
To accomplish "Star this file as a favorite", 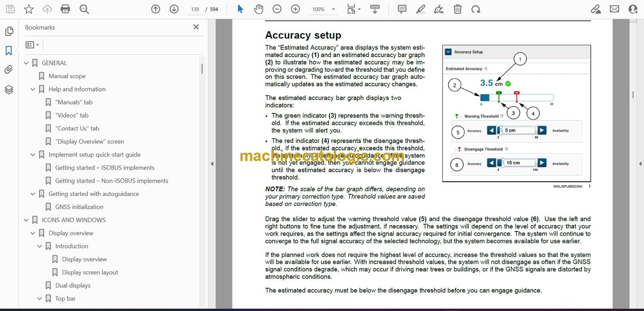I will [x=29, y=9].
